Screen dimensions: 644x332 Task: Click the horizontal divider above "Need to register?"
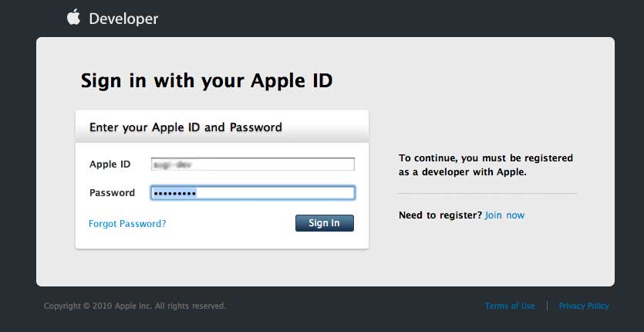click(x=487, y=193)
